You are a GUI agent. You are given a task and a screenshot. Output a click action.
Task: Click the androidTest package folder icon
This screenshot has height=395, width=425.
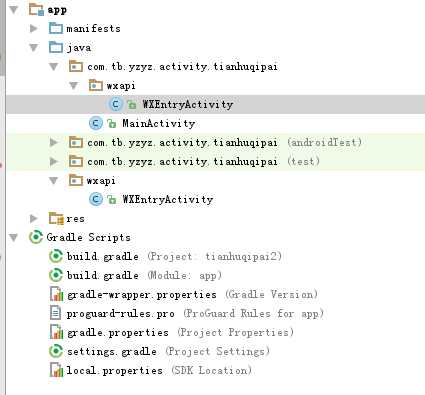(76, 142)
